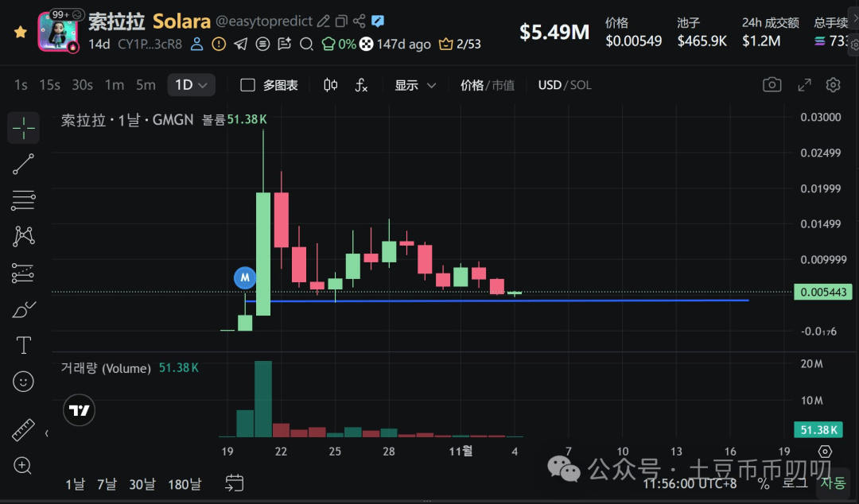The image size is (859, 504).
Task: Open the go-to-date calendar icon
Action: pyautogui.click(x=235, y=483)
